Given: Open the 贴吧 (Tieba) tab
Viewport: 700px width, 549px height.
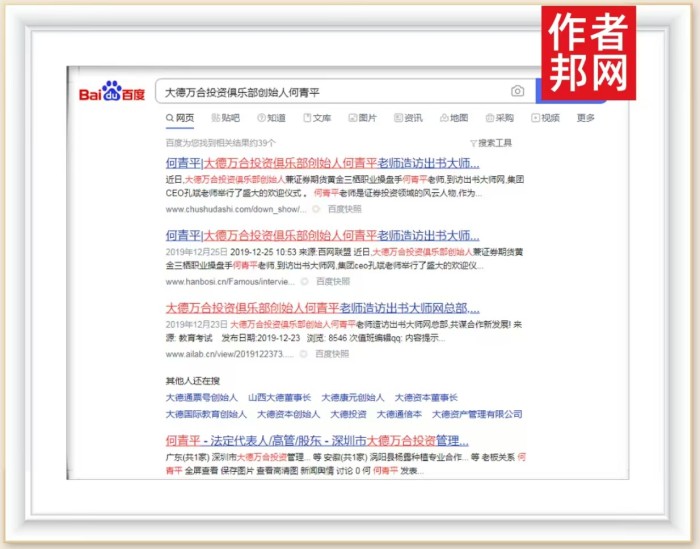Looking at the screenshot, I should (225, 118).
